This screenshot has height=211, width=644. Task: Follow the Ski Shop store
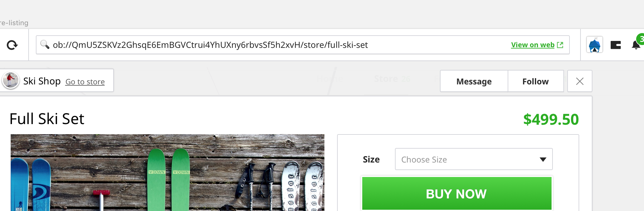click(x=536, y=81)
